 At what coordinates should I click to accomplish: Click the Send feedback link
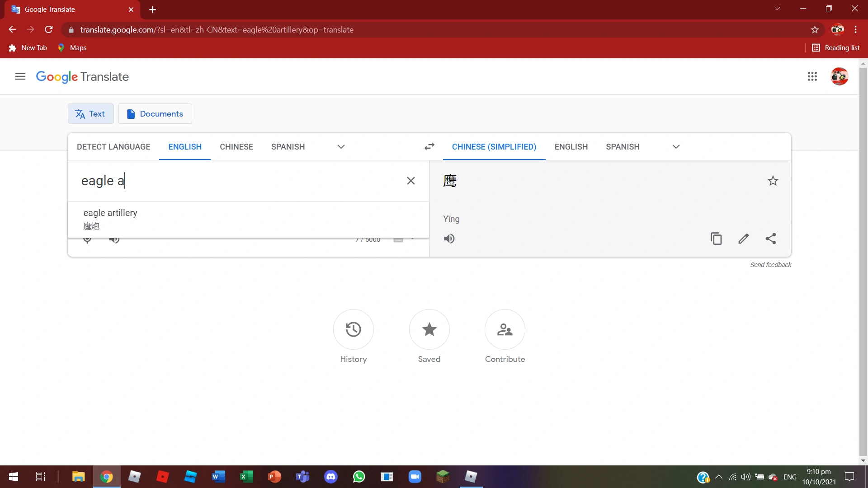pos(770,265)
